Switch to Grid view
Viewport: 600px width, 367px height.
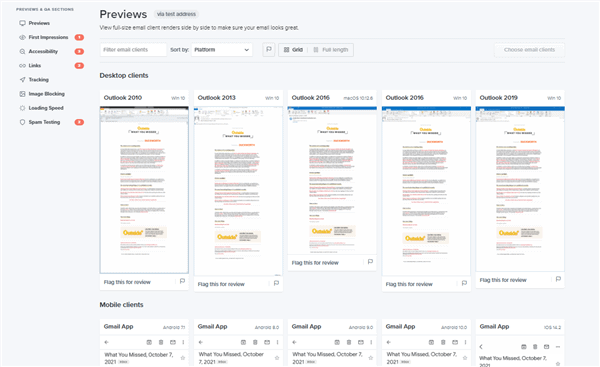click(x=293, y=50)
